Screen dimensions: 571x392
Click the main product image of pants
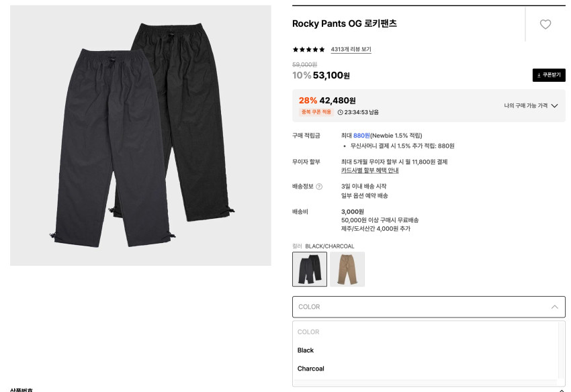tap(140, 136)
